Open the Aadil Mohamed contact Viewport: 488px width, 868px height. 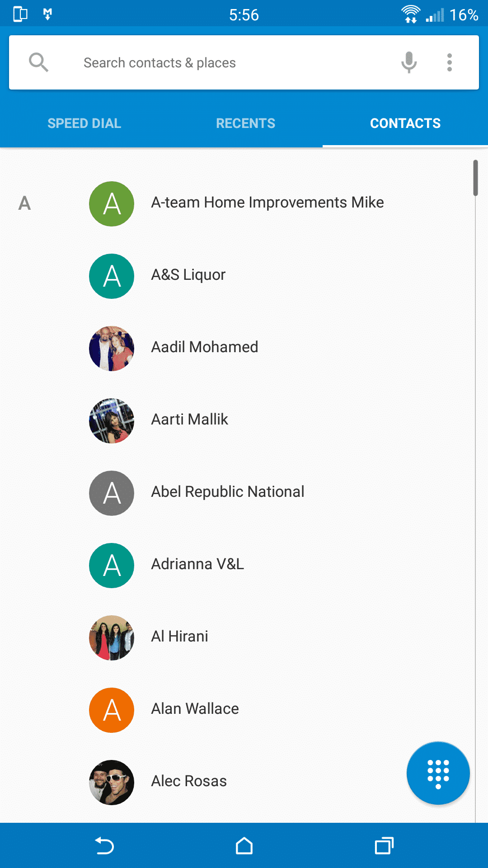coord(205,347)
